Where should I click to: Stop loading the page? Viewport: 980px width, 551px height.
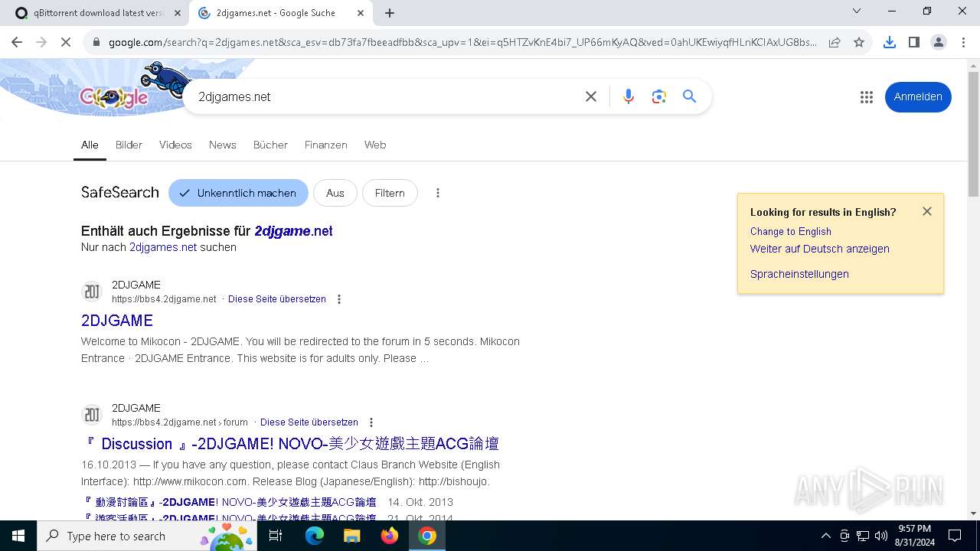66,43
